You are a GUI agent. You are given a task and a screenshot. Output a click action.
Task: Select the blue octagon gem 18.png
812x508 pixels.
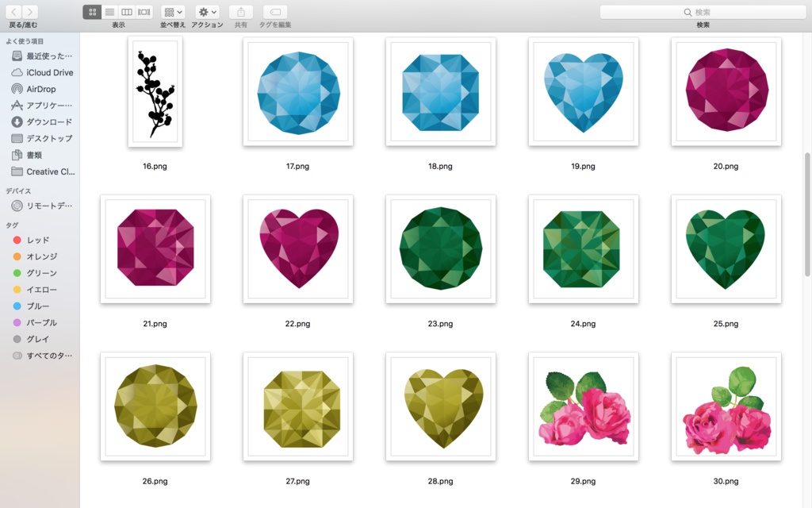click(441, 92)
